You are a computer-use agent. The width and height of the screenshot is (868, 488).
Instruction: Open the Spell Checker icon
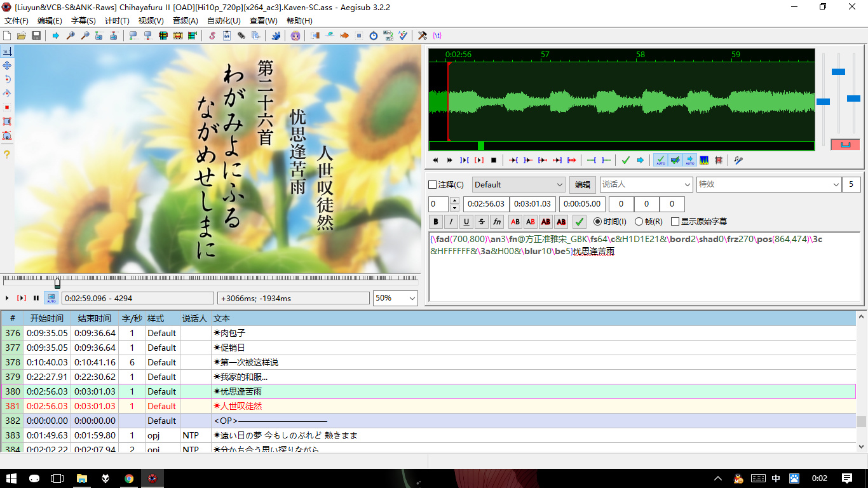point(402,36)
